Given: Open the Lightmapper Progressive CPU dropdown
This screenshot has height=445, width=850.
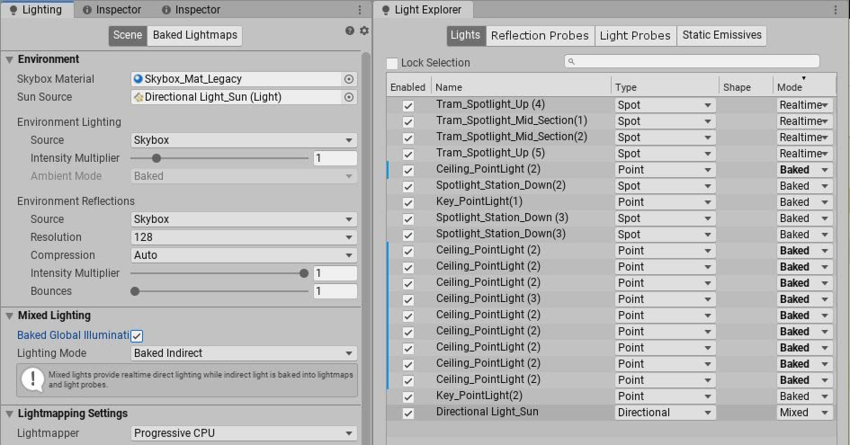Looking at the screenshot, I should 243,433.
